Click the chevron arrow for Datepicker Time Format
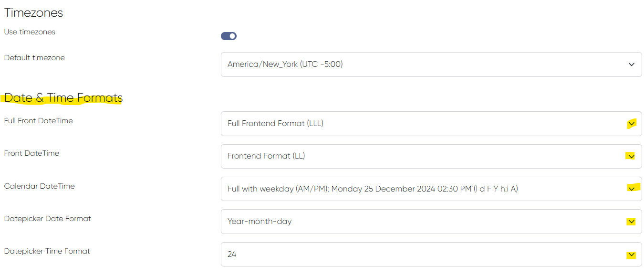Viewport: 644px width, 277px height. pyautogui.click(x=631, y=255)
